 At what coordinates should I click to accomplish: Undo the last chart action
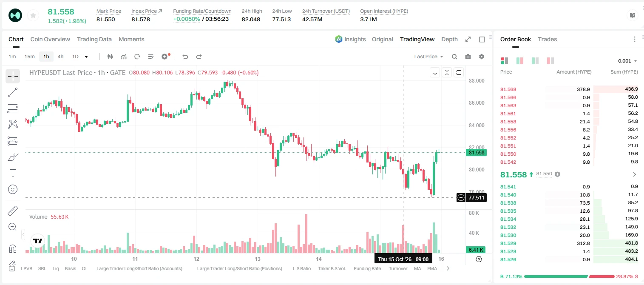point(185,57)
